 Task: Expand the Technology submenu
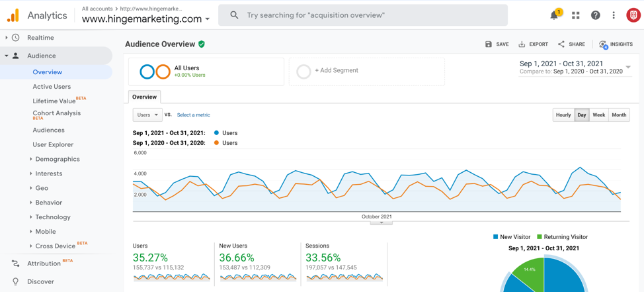[x=31, y=217]
